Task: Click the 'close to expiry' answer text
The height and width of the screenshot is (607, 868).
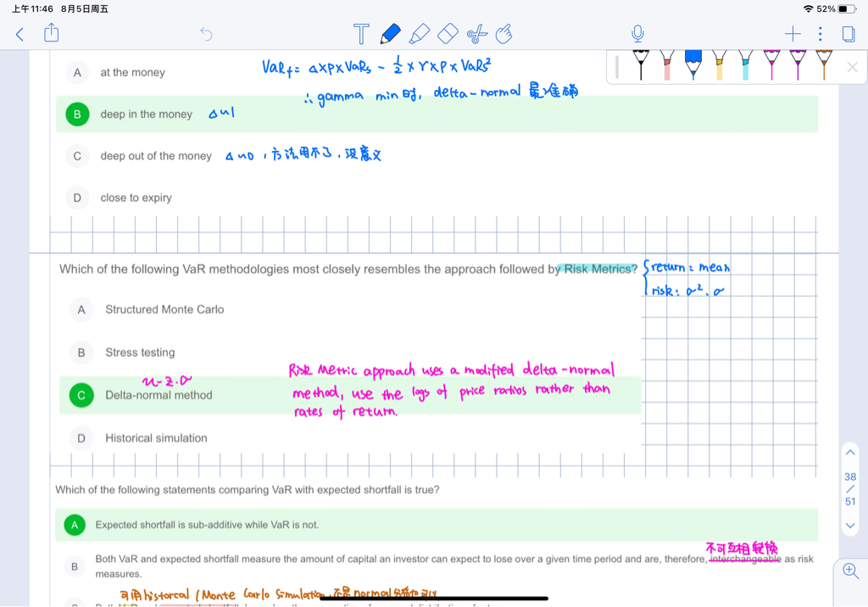Action: (136, 198)
